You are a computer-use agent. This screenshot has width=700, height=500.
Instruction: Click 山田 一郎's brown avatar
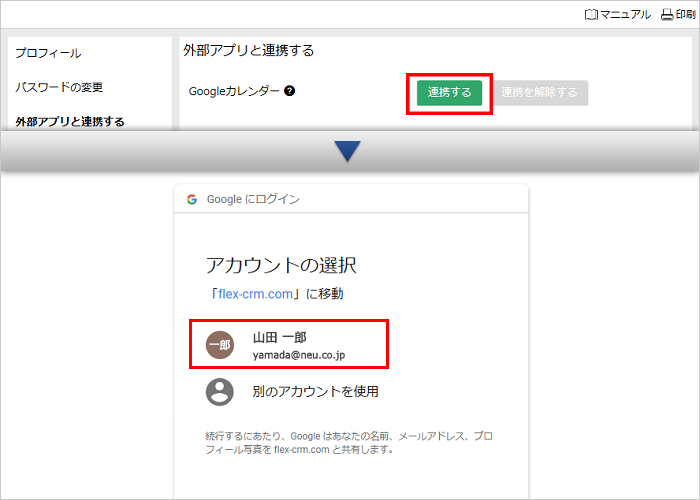pyautogui.click(x=220, y=345)
